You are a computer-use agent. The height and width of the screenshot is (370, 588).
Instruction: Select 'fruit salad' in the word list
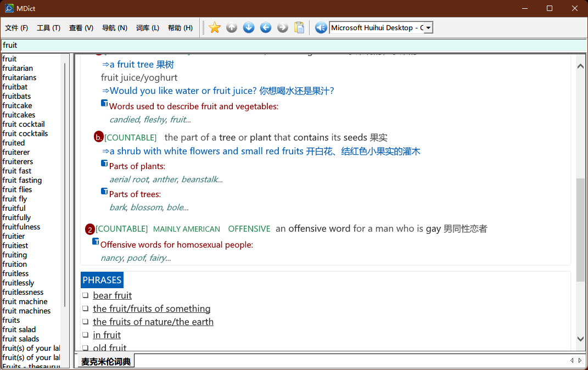tap(19, 329)
